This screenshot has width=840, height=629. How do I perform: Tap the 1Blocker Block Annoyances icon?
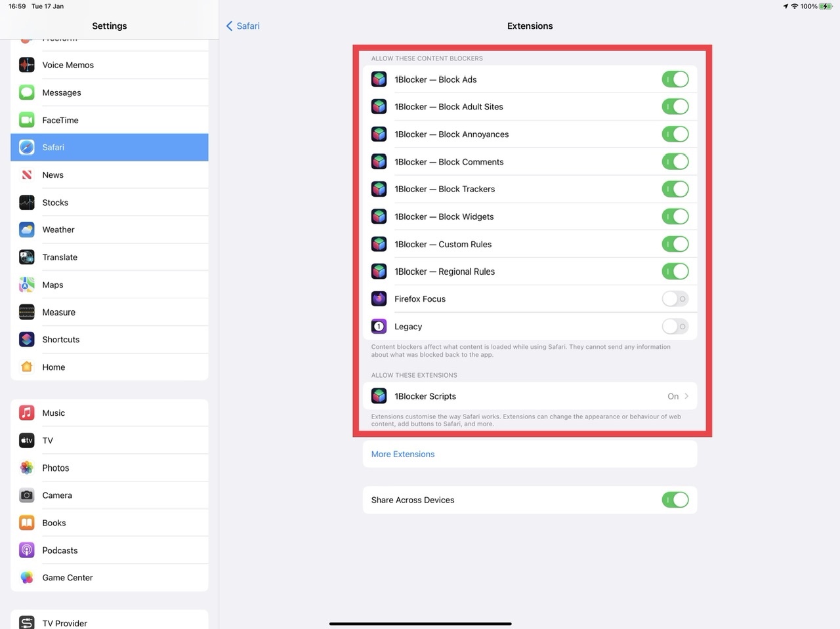379,134
